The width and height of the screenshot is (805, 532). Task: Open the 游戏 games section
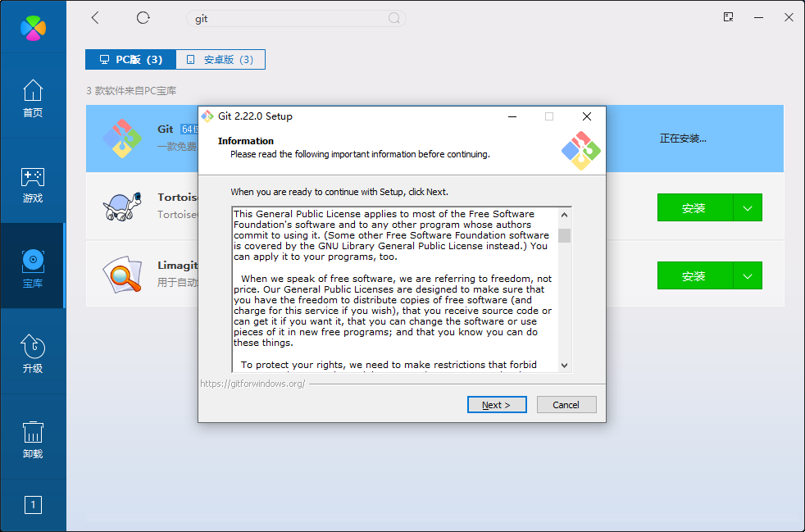[x=33, y=185]
